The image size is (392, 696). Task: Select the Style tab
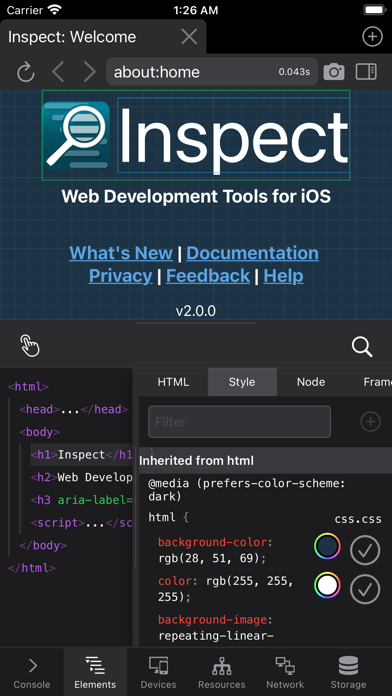(242, 382)
